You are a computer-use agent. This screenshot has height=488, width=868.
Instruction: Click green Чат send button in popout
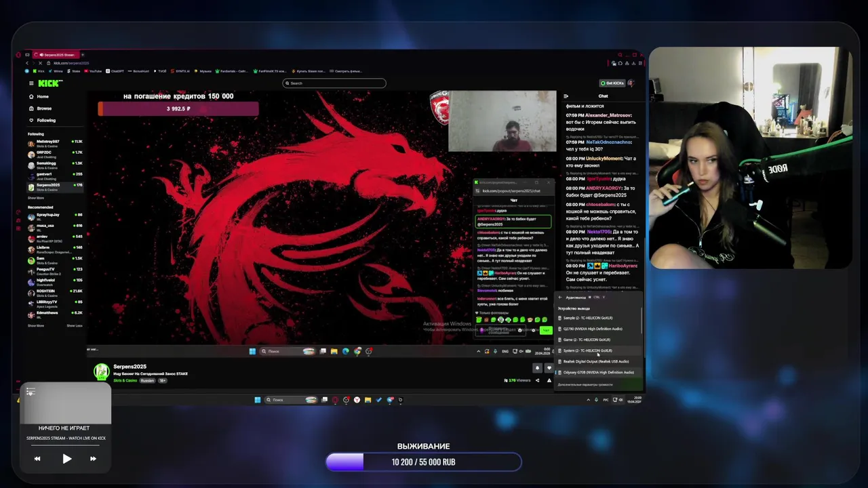pos(546,330)
